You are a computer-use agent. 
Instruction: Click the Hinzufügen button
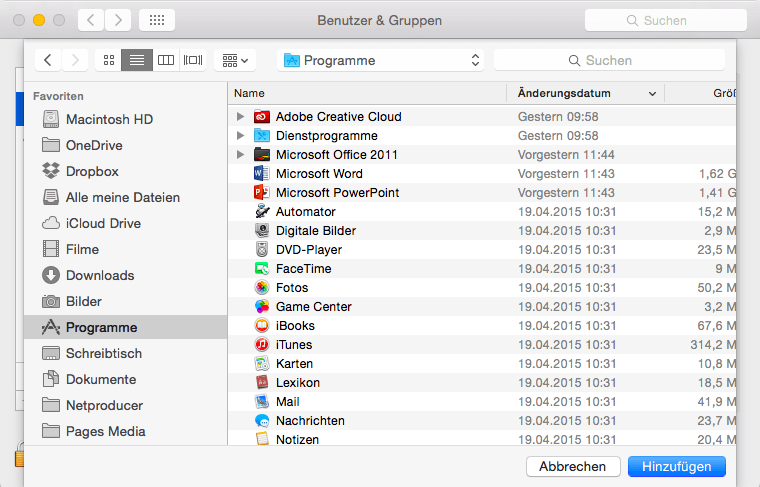pos(676,466)
